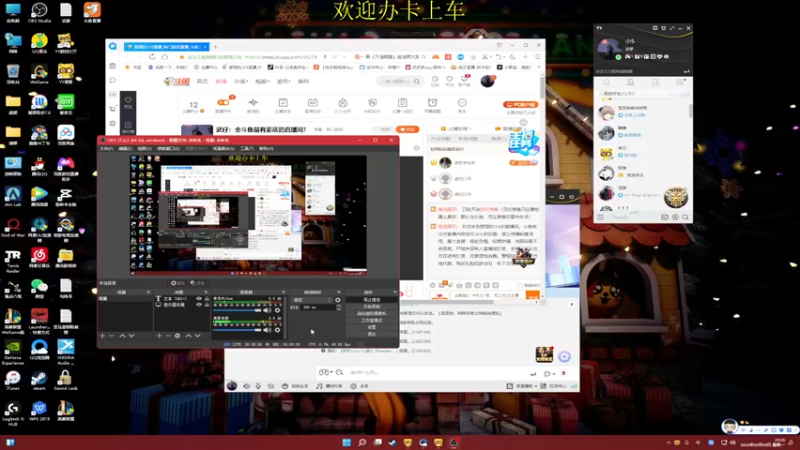Adjust second audio mixer volume slider

[239, 330]
